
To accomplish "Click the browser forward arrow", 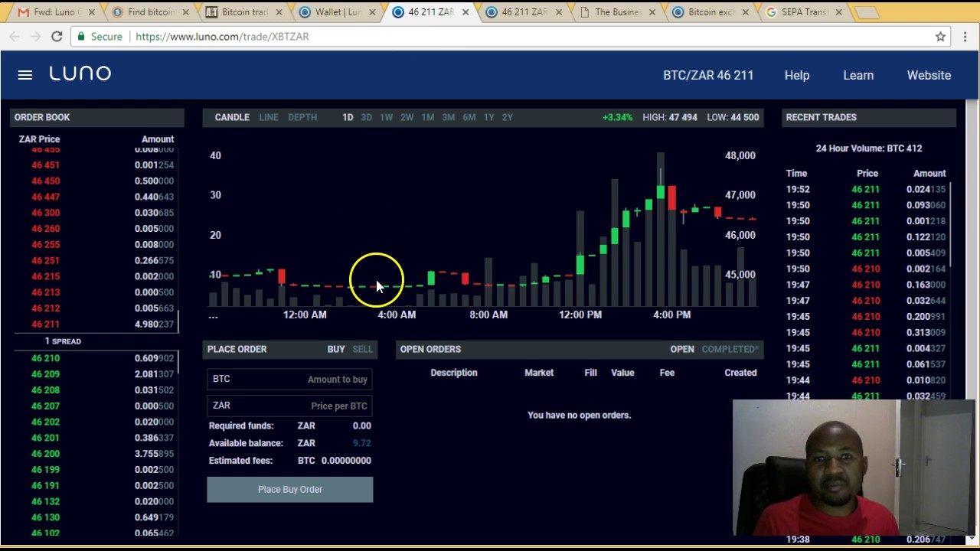I will click(x=36, y=37).
